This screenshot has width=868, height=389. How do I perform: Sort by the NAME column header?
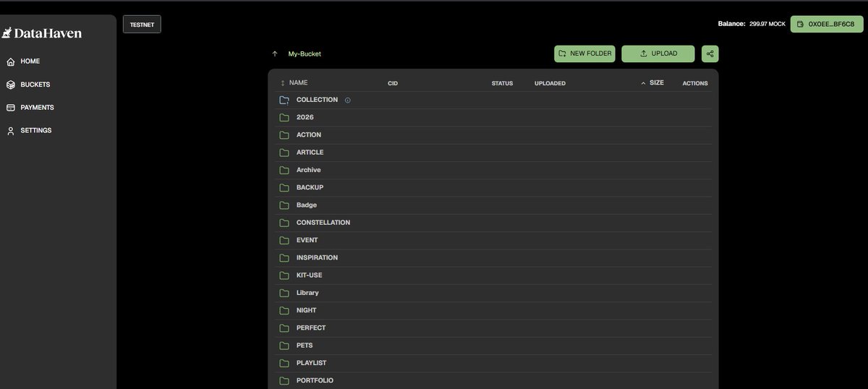(x=294, y=83)
